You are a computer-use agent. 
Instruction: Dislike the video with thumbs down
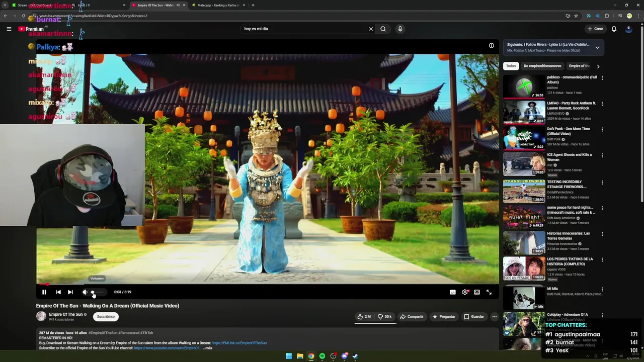(x=385, y=317)
